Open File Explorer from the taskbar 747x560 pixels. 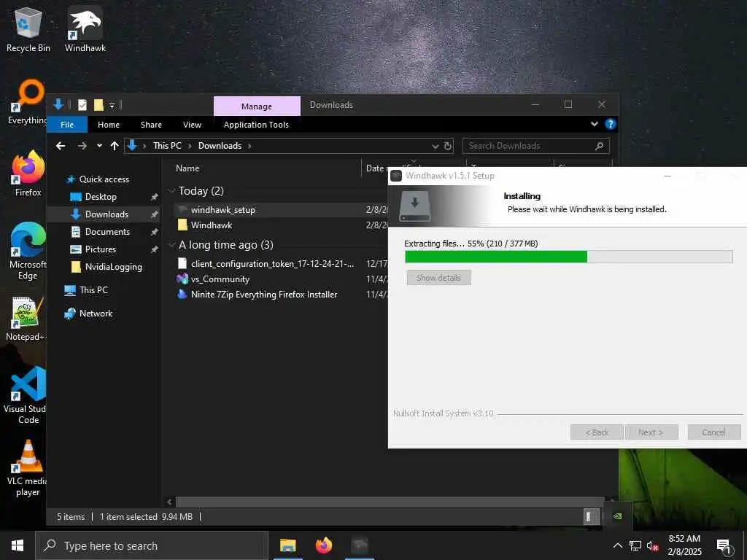287,545
